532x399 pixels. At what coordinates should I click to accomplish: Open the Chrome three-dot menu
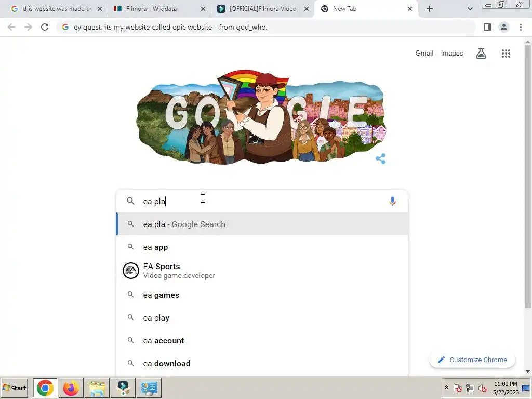[x=521, y=27]
